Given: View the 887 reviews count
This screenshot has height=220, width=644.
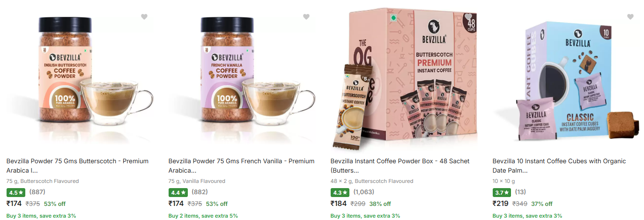Looking at the screenshot, I should pyautogui.click(x=37, y=192).
